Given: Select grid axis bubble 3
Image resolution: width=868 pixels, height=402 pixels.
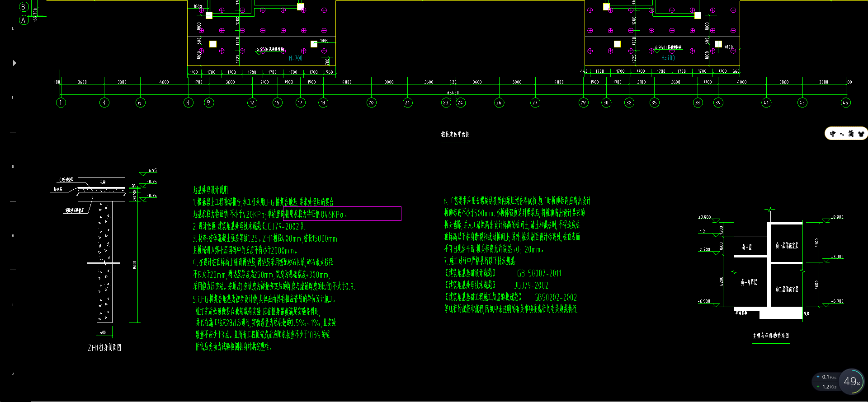Looking at the screenshot, I should pos(104,103).
